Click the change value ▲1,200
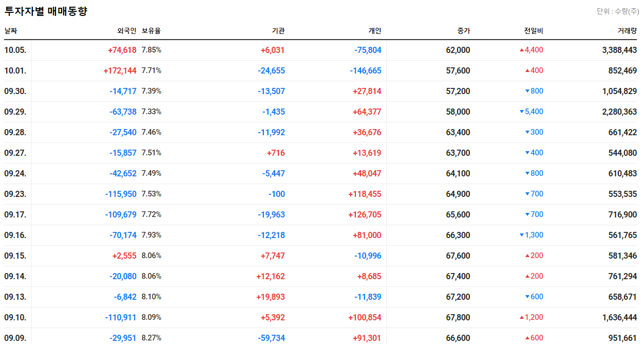The width and height of the screenshot is (644, 344). (531, 317)
